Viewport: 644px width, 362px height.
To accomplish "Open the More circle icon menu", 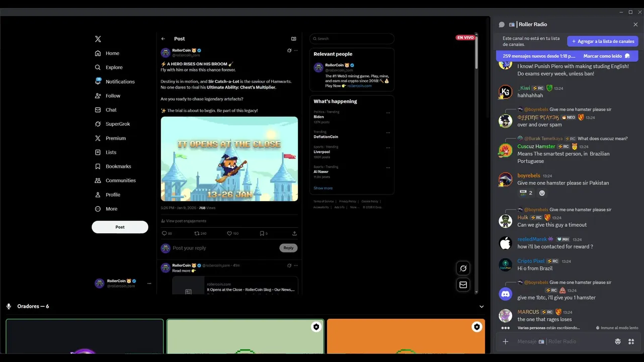I will pyautogui.click(x=98, y=209).
